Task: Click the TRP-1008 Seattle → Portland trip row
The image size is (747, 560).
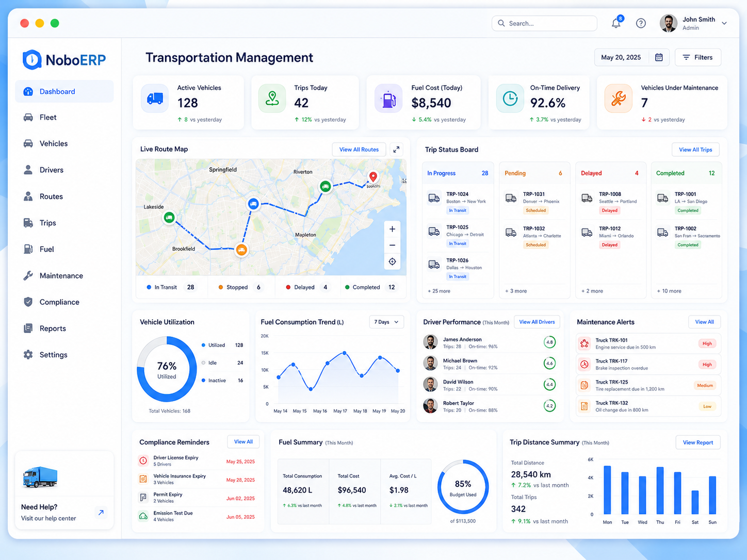Action: [x=611, y=203]
